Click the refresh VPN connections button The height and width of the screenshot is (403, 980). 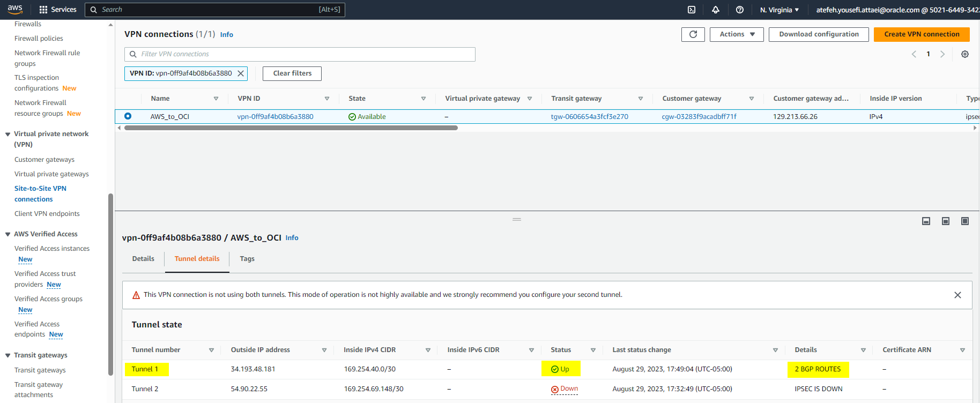(693, 34)
